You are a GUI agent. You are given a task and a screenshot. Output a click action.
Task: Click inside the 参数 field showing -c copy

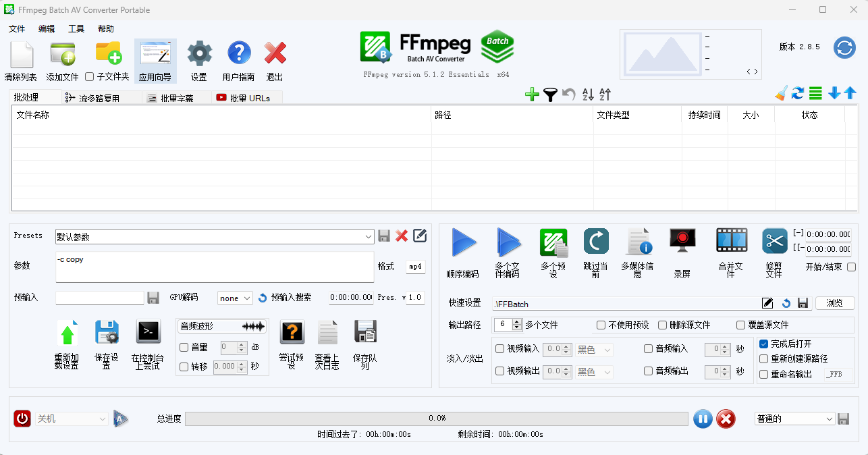214,266
